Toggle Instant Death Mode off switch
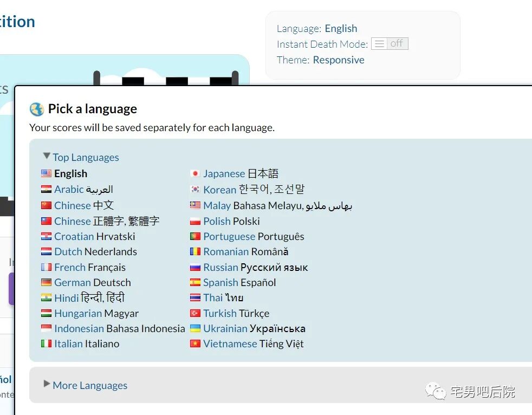Image resolution: width=532 pixels, height=415 pixels. pyautogui.click(x=390, y=44)
